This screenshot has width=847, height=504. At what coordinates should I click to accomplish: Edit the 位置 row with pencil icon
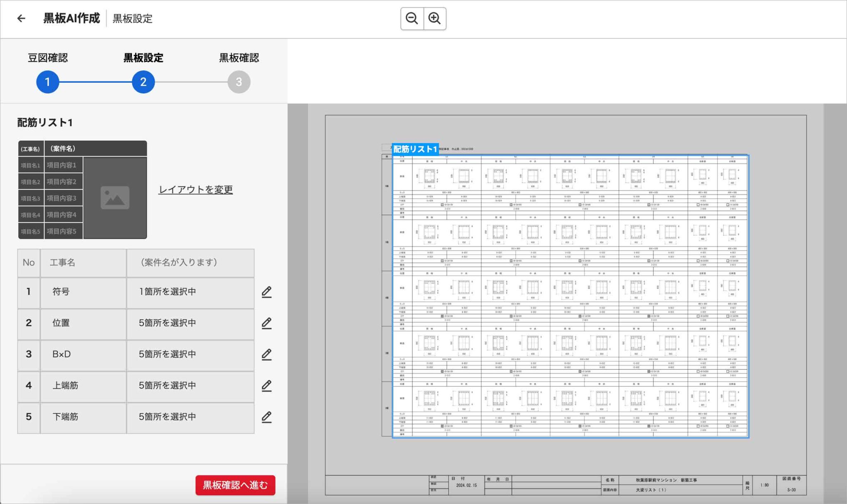tap(267, 323)
